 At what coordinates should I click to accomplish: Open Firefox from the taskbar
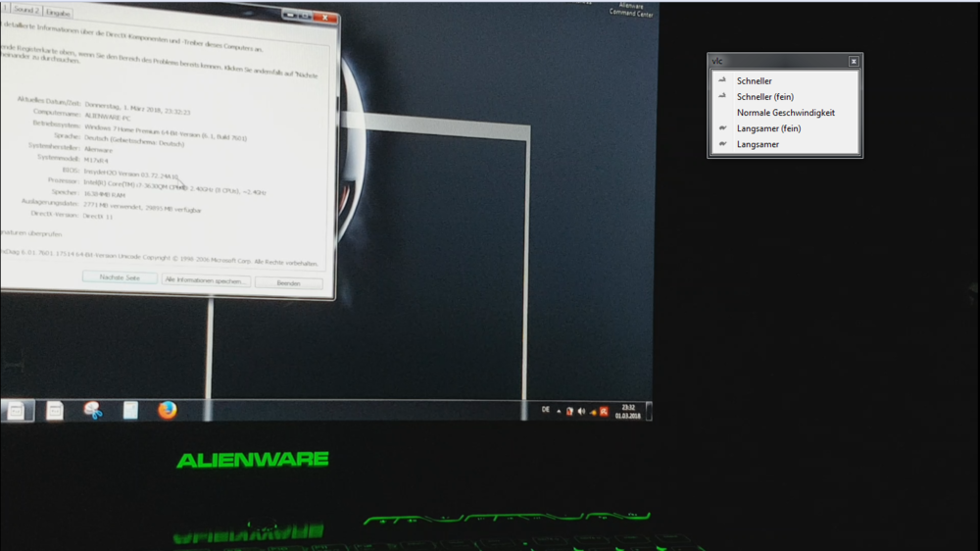click(168, 410)
